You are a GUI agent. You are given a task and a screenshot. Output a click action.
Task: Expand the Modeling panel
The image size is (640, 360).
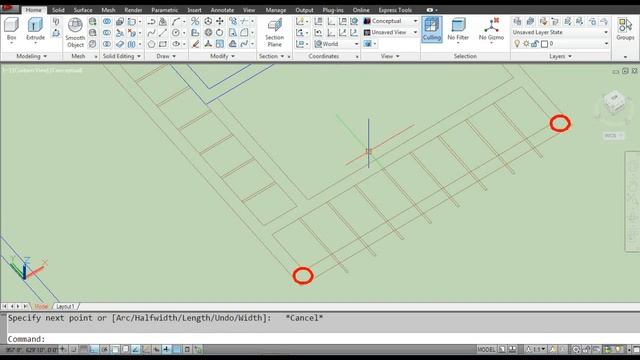(x=31, y=56)
